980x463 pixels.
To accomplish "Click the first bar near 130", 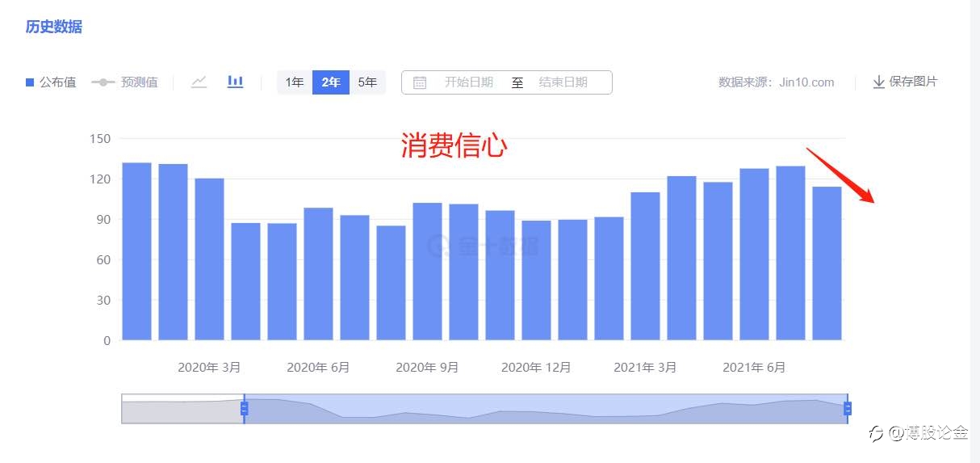I will (136, 251).
